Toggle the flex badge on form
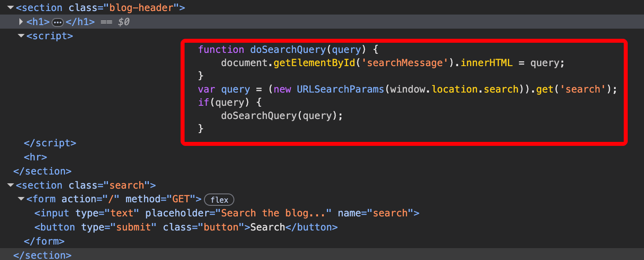Screen dimensions: 644x260 click(x=219, y=200)
